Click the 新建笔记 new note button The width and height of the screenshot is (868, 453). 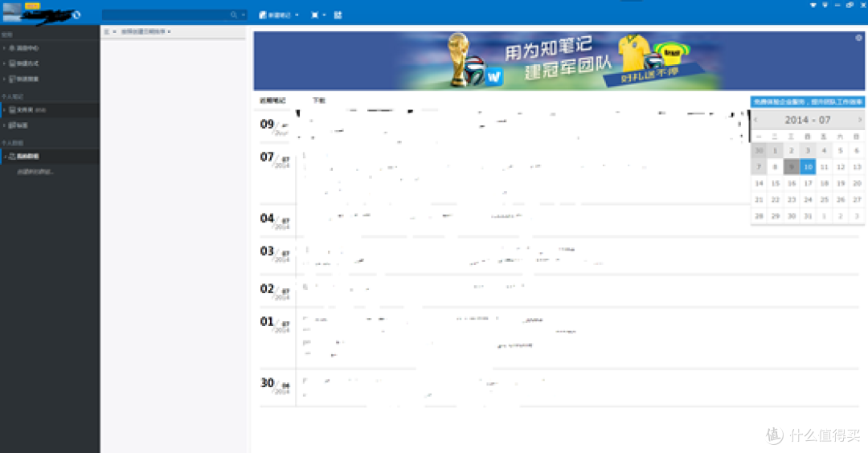[x=275, y=15]
